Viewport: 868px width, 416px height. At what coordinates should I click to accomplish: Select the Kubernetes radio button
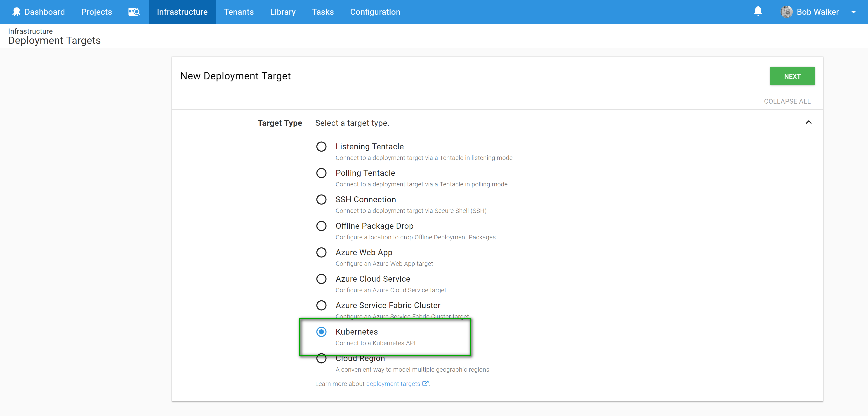click(321, 332)
